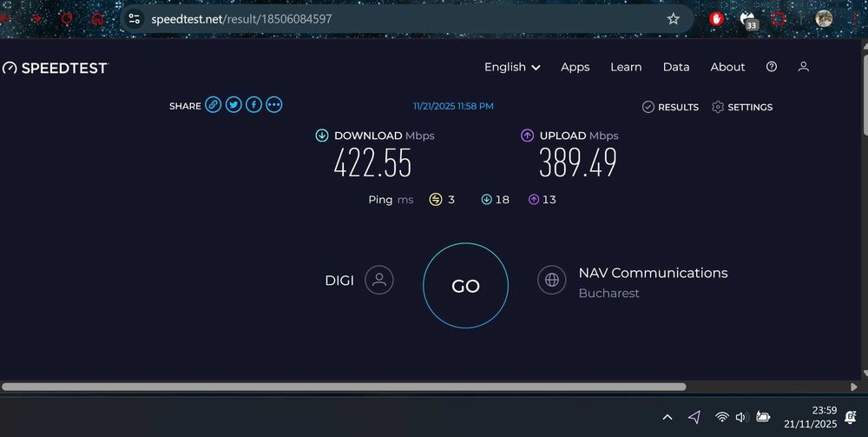The image size is (868, 437).
Task: Reload the page with the refresh icon
Action: [x=67, y=19]
